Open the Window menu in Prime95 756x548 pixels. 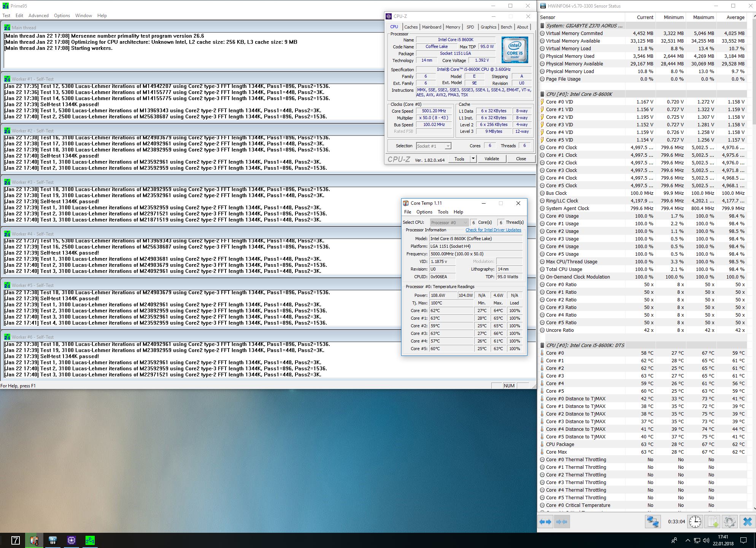coord(84,16)
